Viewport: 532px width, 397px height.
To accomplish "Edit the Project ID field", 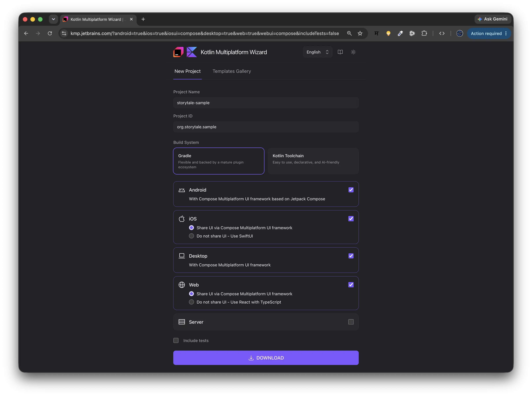I will (x=266, y=127).
